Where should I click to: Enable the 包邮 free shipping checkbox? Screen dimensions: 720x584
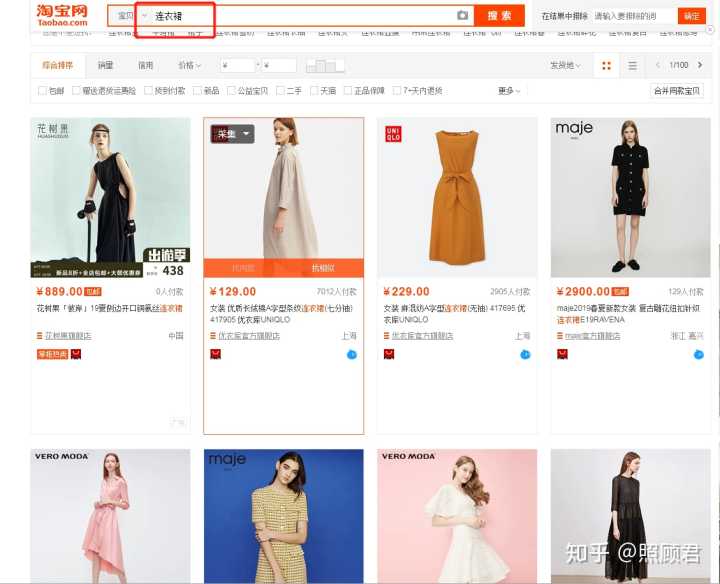[x=40, y=91]
